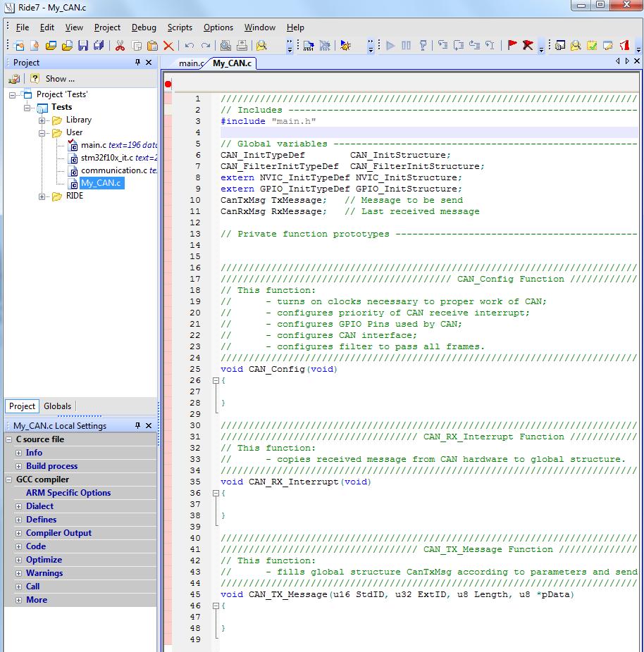Click the Find in files binoculars icon
Screen dimensions: 644x652
[261, 45]
